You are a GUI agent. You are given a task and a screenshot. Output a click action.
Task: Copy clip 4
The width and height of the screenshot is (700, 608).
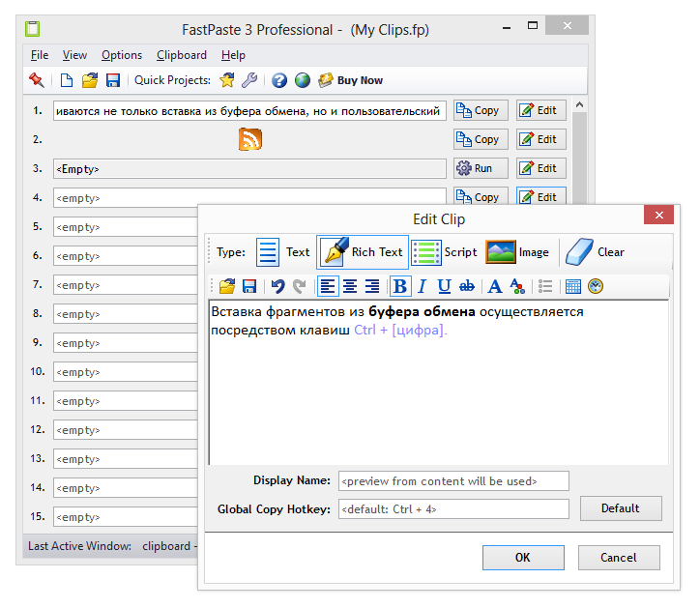coord(481,196)
